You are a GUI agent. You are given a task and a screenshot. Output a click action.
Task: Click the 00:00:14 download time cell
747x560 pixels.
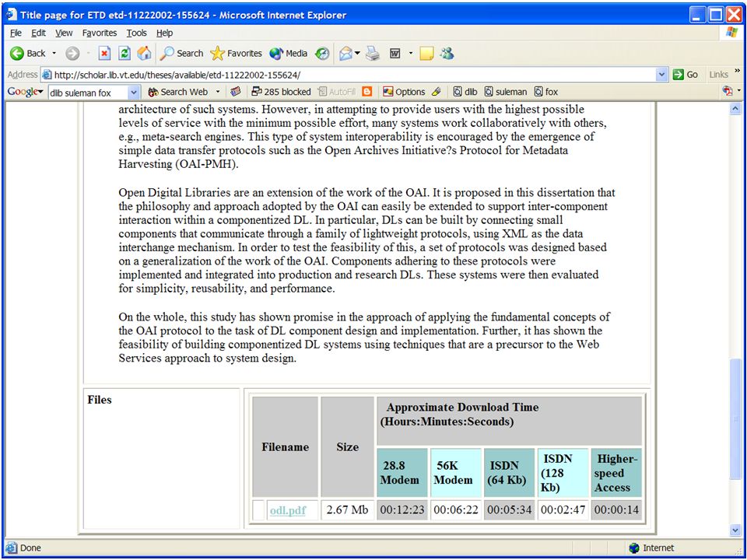pyautogui.click(x=616, y=510)
